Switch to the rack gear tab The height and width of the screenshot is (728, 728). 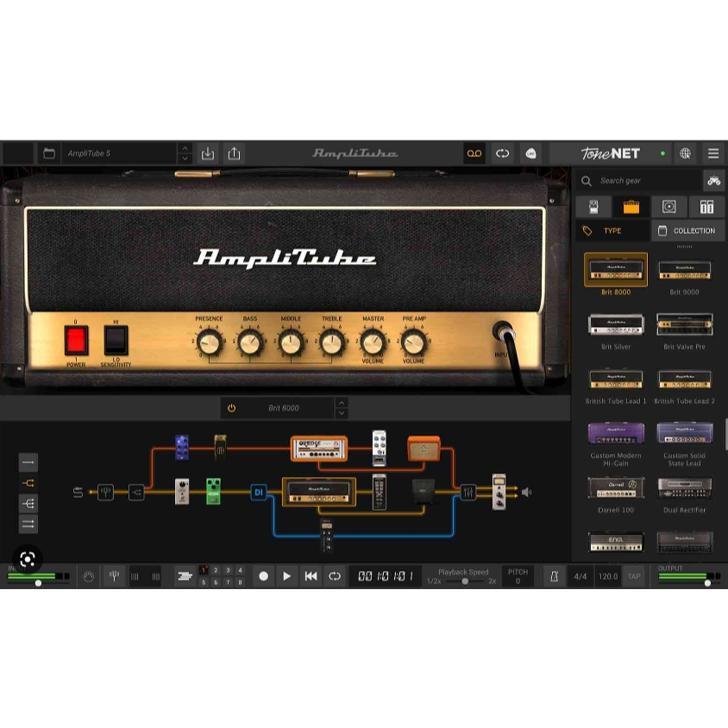pos(706,207)
